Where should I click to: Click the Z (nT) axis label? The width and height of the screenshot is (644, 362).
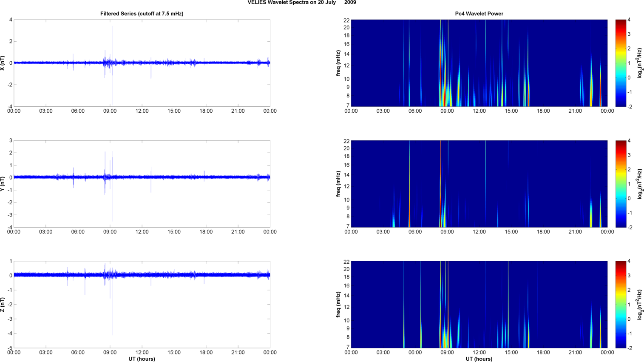click(3, 305)
